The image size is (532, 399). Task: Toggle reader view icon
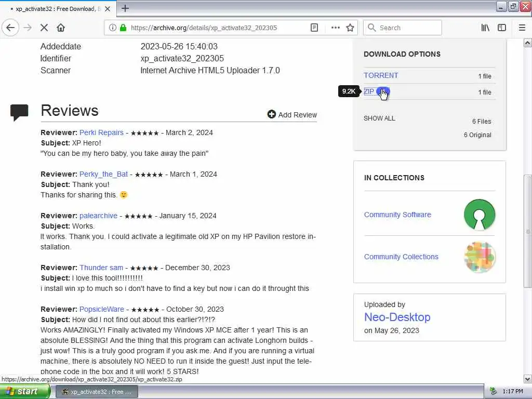[x=314, y=28]
